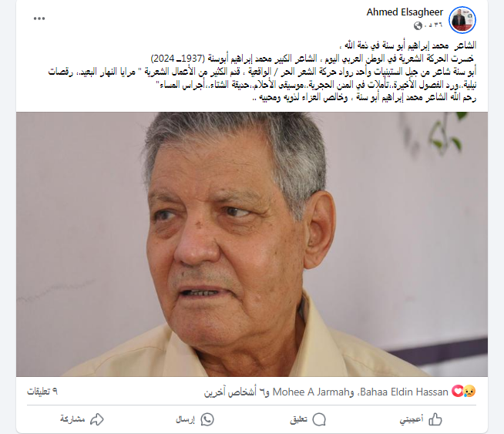Image resolution: width=504 pixels, height=434 pixels.
Task: Open the Ahmed Elsagheer profile name link
Action: 405,12
